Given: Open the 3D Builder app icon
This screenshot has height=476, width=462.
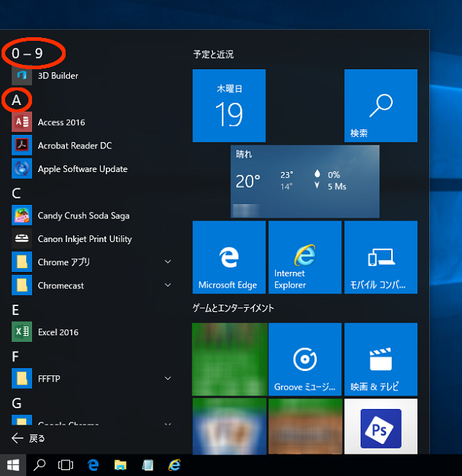Looking at the screenshot, I should coord(22,75).
